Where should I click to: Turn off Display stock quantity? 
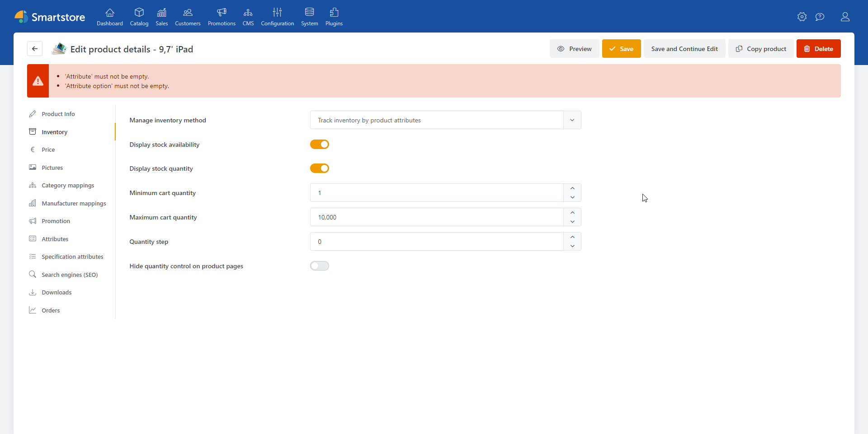(x=320, y=168)
